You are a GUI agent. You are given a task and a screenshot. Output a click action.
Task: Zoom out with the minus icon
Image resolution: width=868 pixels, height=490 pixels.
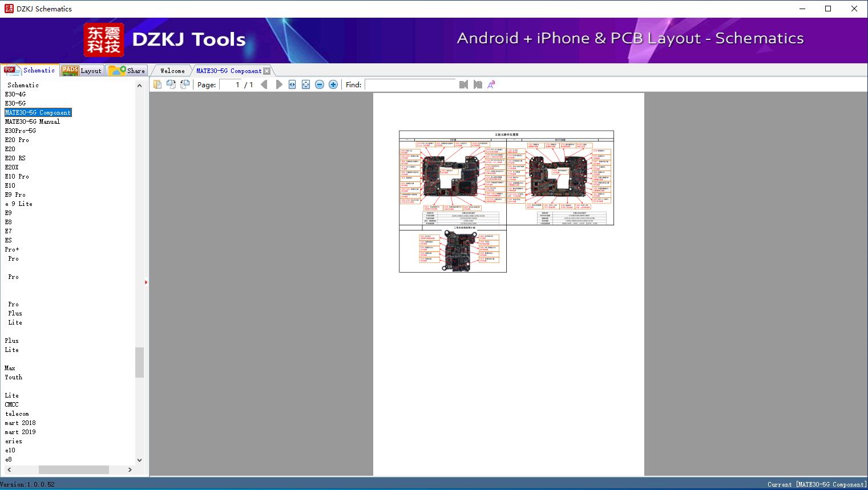click(x=320, y=84)
